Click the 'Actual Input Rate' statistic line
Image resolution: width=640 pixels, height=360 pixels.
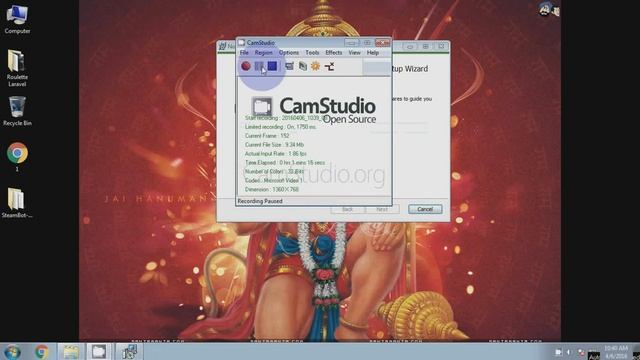(276, 154)
